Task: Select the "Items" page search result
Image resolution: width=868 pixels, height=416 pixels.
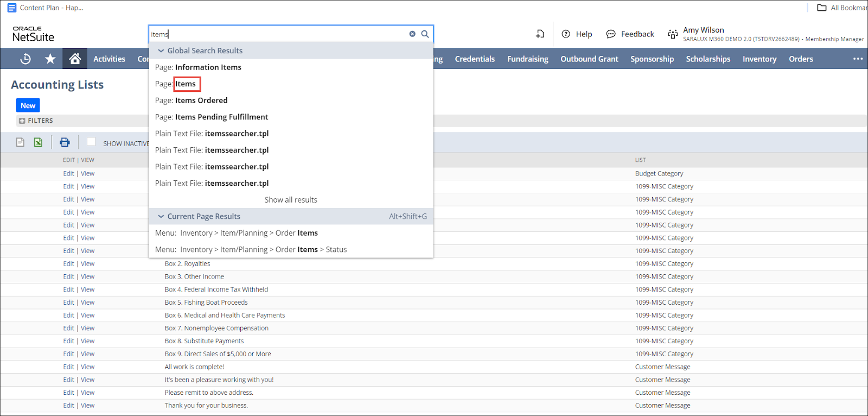Action: point(186,84)
